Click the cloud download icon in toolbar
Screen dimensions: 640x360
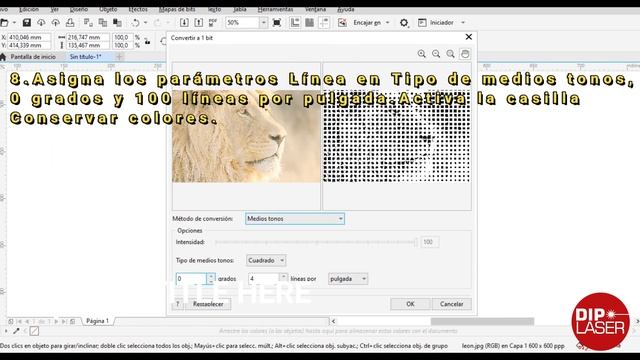(41, 22)
